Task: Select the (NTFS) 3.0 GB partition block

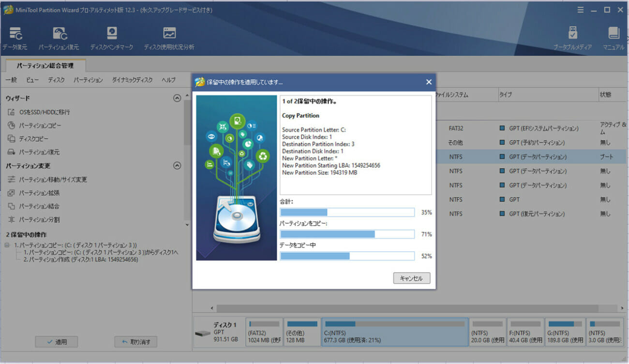Action: click(x=605, y=332)
